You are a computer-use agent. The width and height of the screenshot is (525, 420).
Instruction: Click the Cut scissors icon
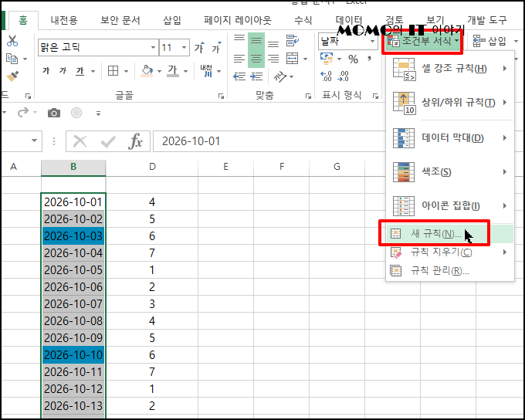pos(12,40)
